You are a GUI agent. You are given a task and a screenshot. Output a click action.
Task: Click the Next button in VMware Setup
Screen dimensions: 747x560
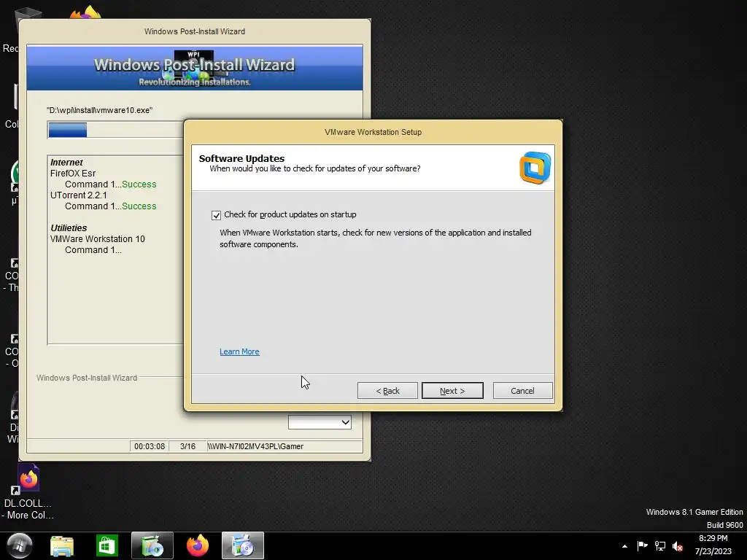452,391
